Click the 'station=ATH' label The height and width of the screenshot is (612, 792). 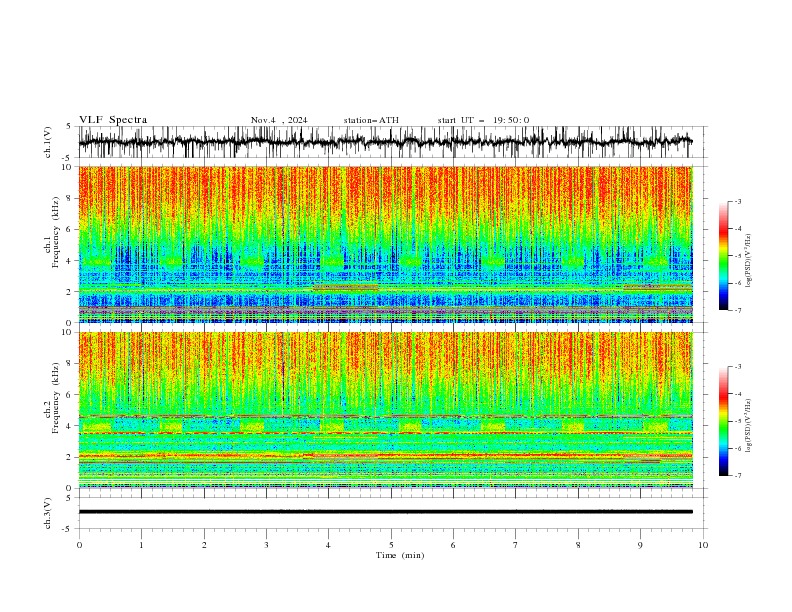[x=371, y=120]
